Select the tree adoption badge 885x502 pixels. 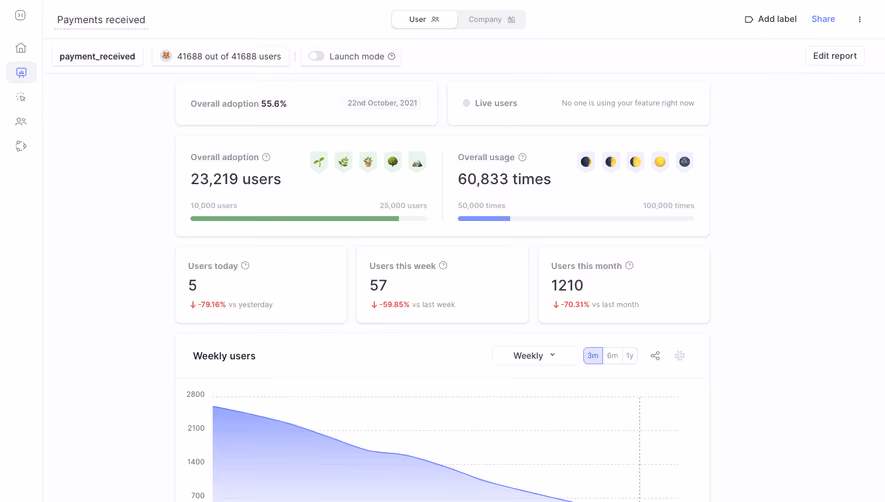[393, 162]
